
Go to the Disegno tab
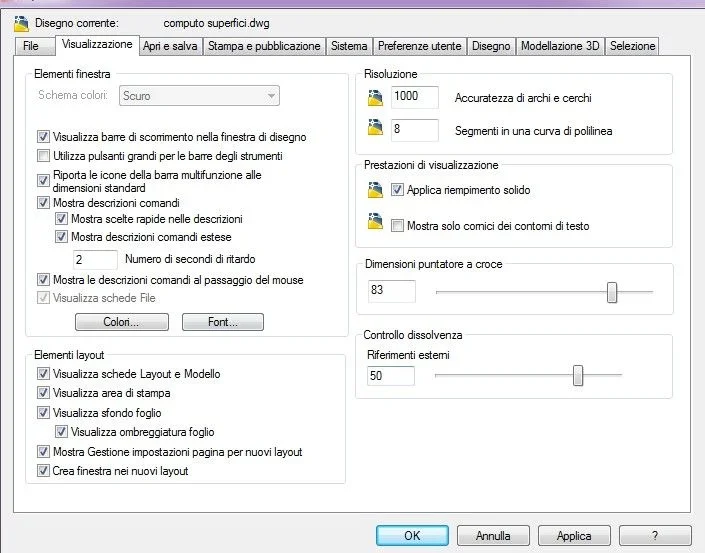click(491, 46)
